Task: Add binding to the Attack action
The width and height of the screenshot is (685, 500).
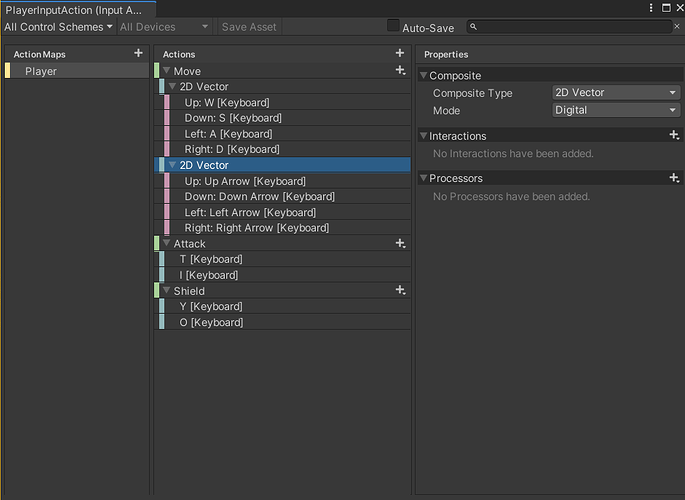Action: (400, 243)
